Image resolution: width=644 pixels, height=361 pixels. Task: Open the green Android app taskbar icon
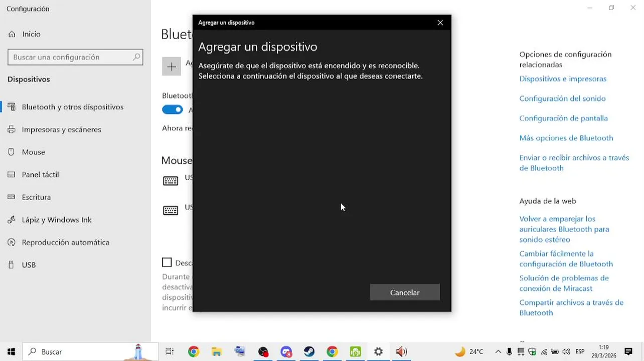355,351
